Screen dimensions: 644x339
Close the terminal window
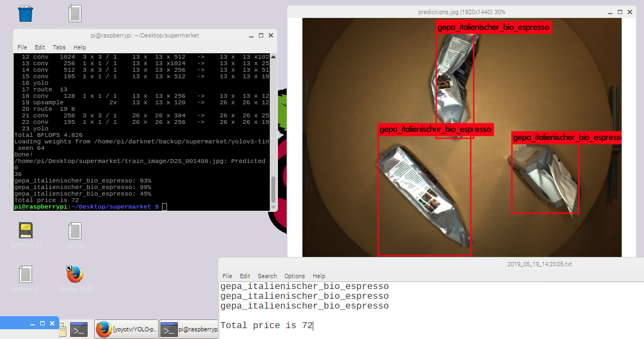271,36
